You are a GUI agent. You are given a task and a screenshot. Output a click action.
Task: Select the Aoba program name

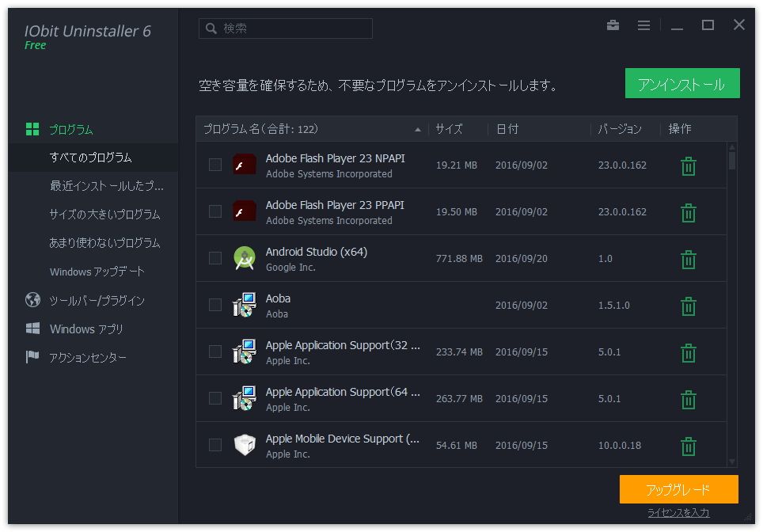[x=278, y=298]
